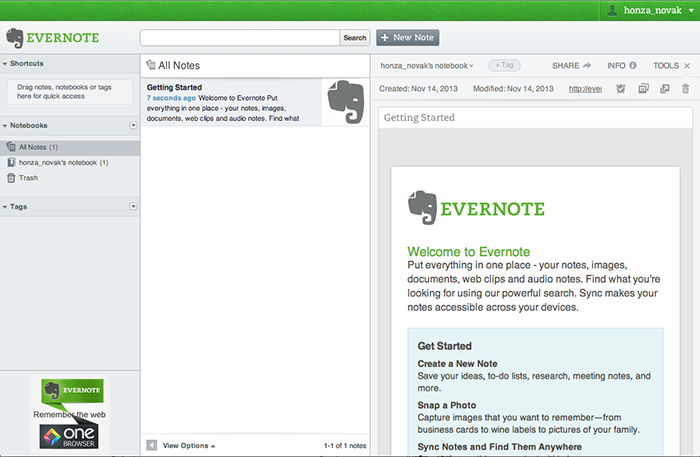
Task: Click the elephant thumbnail of Getting Started note
Action: (x=346, y=102)
